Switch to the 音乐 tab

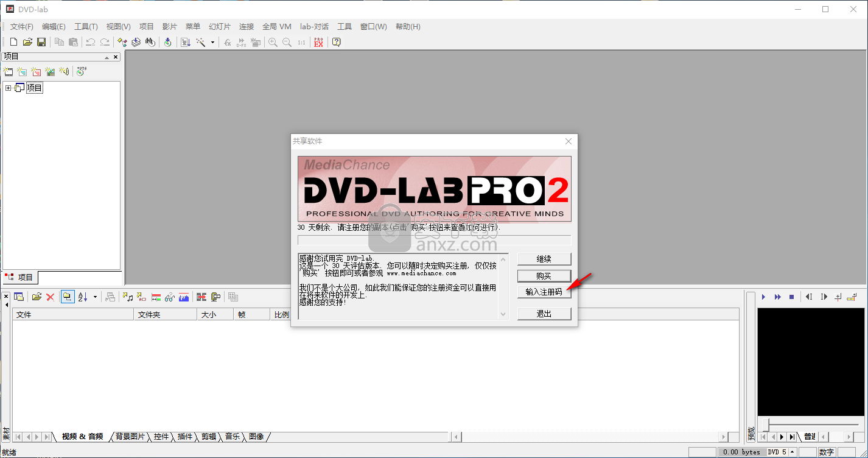[x=233, y=437]
